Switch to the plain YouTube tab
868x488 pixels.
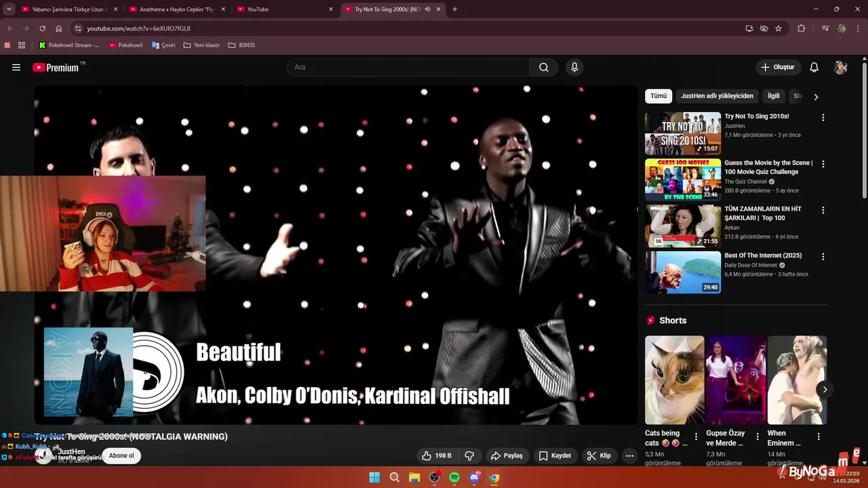[x=285, y=9]
